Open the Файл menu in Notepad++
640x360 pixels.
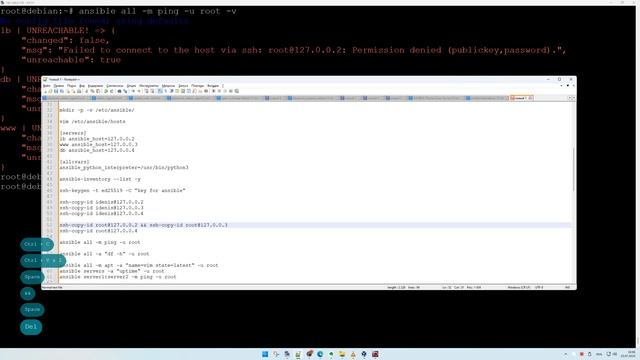47,86
